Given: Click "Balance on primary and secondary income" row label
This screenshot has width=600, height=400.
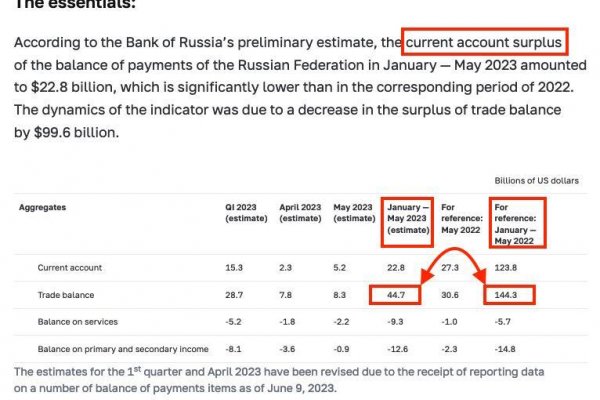Looking at the screenshot, I should 123,348.
